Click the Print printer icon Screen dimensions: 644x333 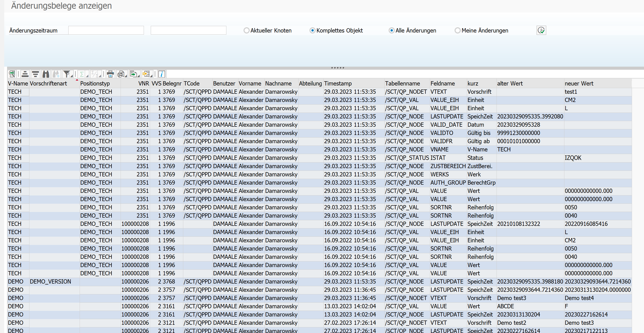(110, 74)
